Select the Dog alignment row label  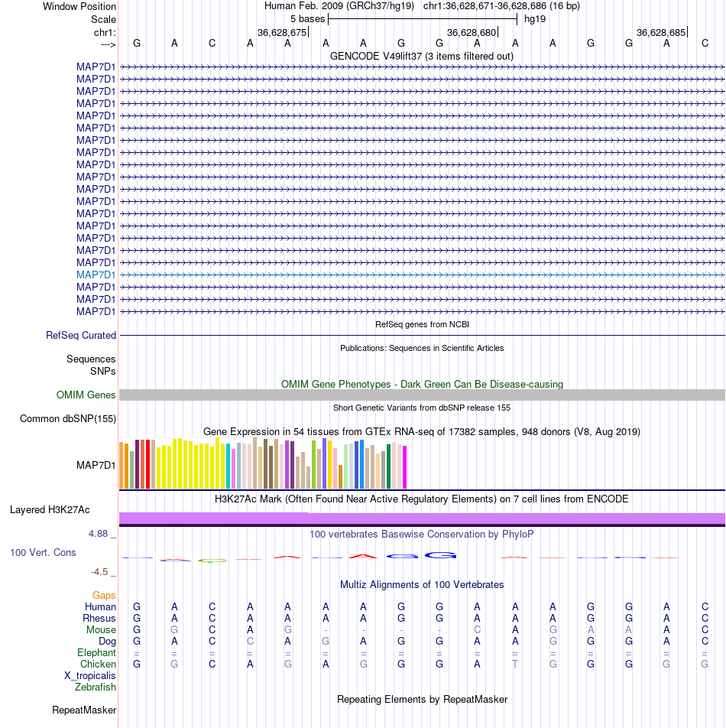[107, 641]
